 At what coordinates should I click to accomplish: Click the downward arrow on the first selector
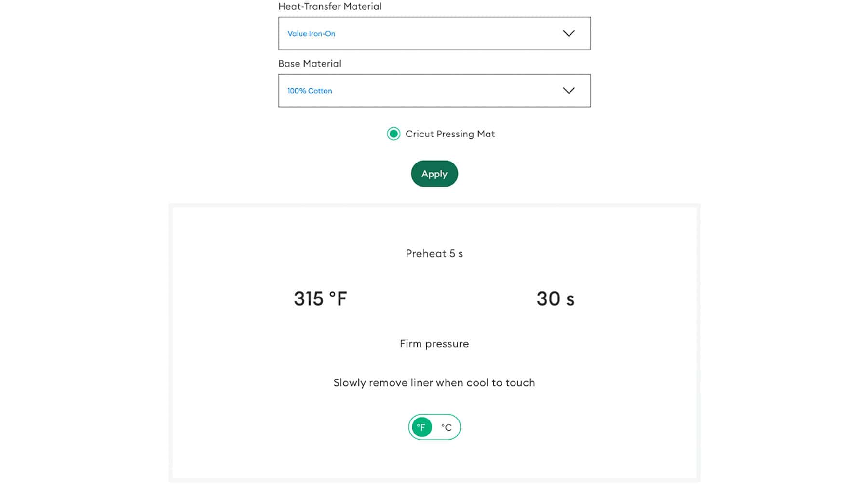pos(569,33)
